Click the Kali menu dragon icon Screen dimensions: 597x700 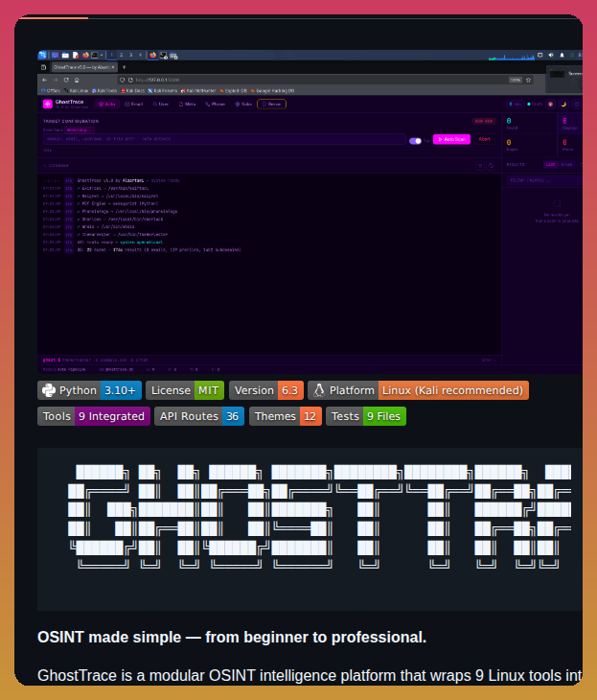[42, 55]
